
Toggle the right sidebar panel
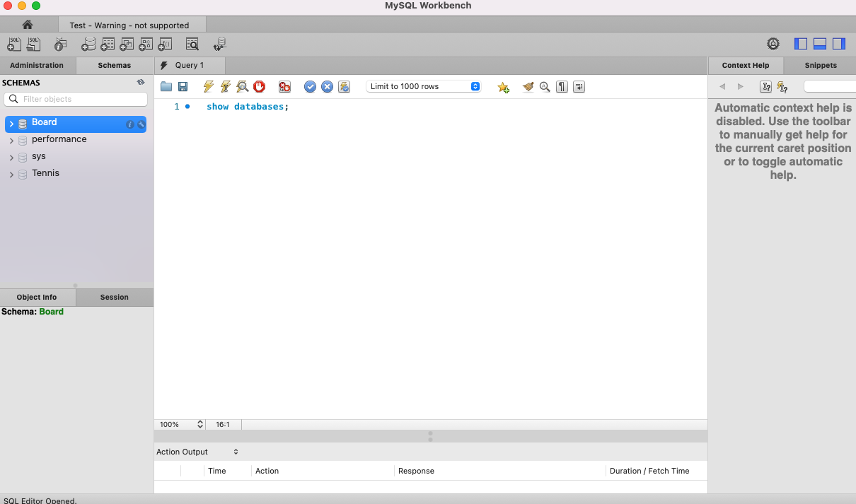tap(839, 44)
